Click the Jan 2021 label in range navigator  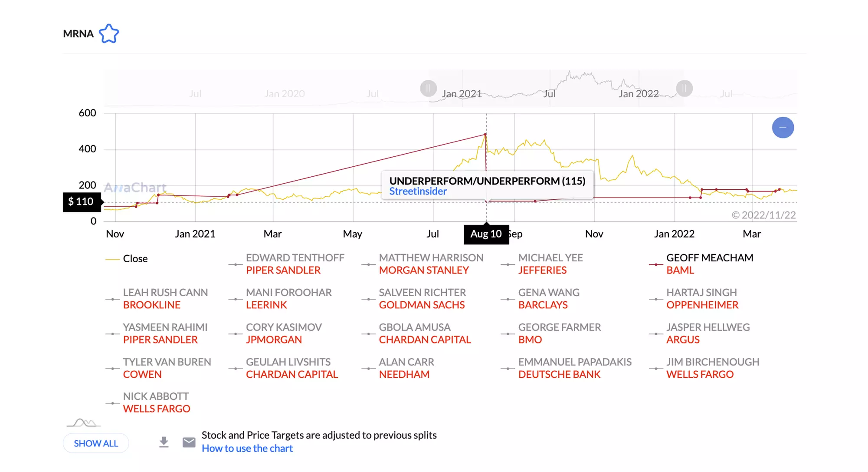tap(462, 94)
